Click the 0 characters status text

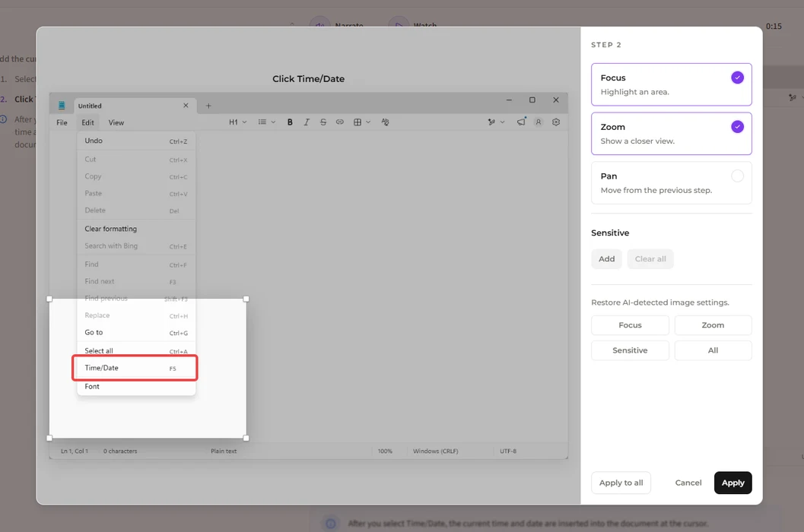tap(120, 451)
